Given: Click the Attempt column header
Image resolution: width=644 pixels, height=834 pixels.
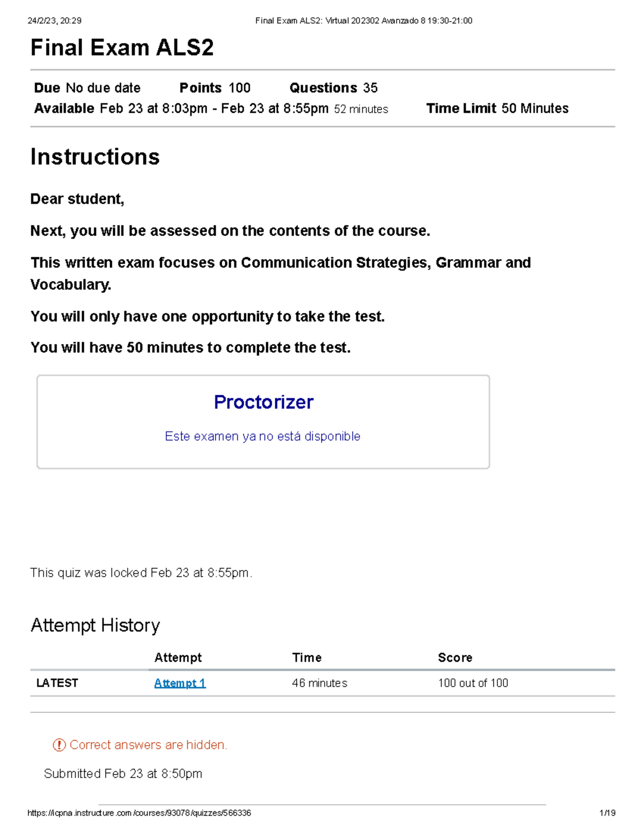Looking at the screenshot, I should [x=178, y=657].
